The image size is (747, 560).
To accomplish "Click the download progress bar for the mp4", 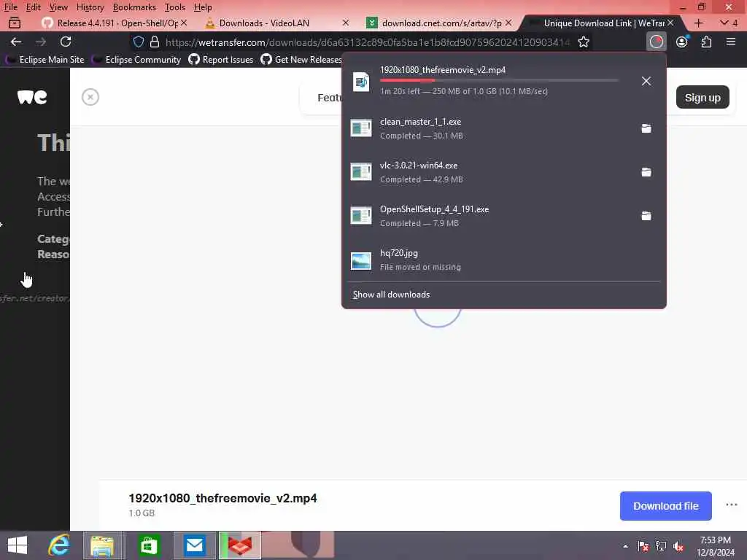I will pos(499,80).
